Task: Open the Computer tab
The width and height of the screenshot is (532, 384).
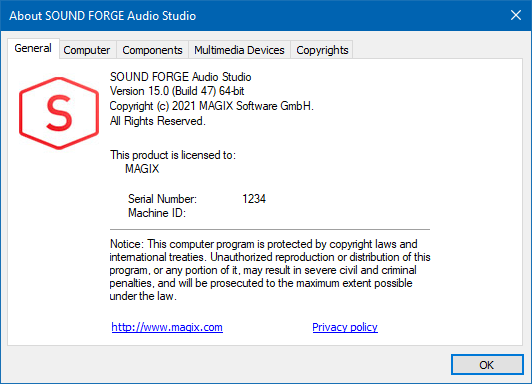Action: [x=87, y=50]
